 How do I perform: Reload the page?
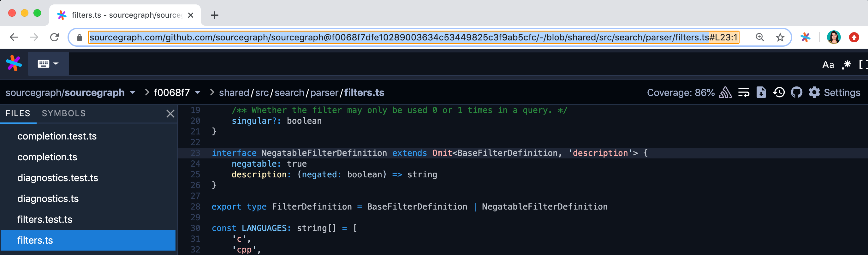54,37
